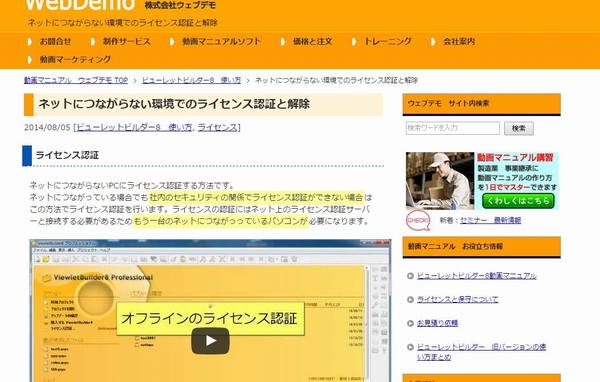
Task: Play the オフラインのライセンス認証 video
Action: 210,341
